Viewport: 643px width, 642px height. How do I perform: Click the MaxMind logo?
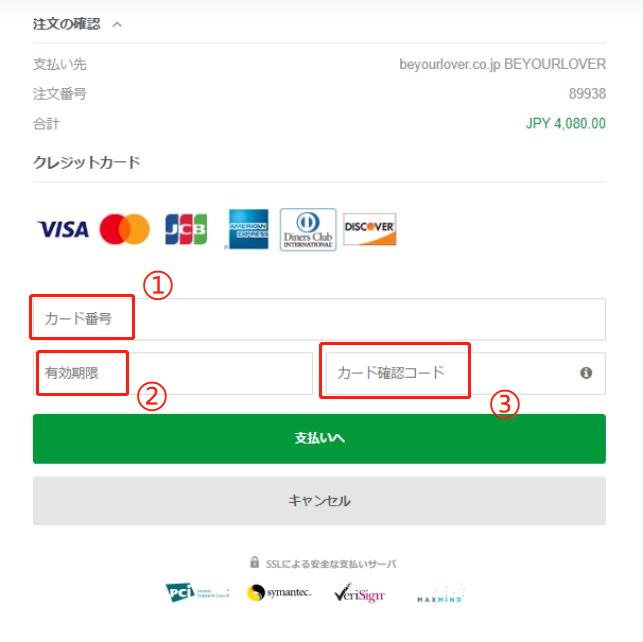point(440,594)
